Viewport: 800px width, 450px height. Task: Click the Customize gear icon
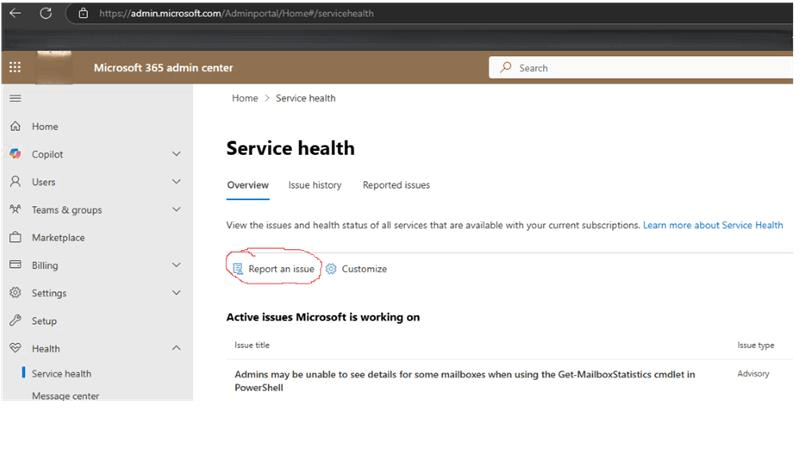(x=331, y=268)
